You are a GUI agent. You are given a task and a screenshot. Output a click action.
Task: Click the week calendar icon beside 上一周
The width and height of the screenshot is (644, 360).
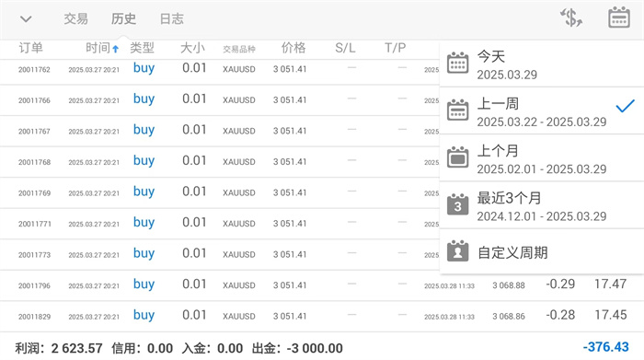(x=457, y=110)
